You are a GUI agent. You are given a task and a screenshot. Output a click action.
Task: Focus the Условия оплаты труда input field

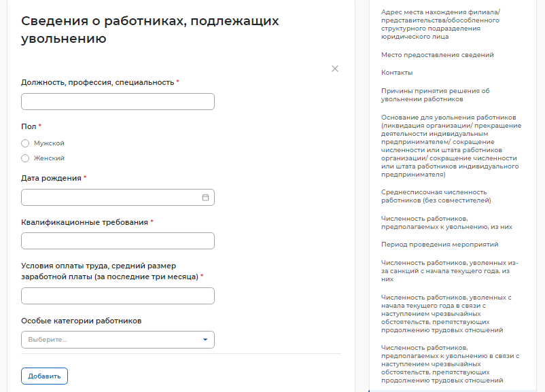click(x=118, y=296)
